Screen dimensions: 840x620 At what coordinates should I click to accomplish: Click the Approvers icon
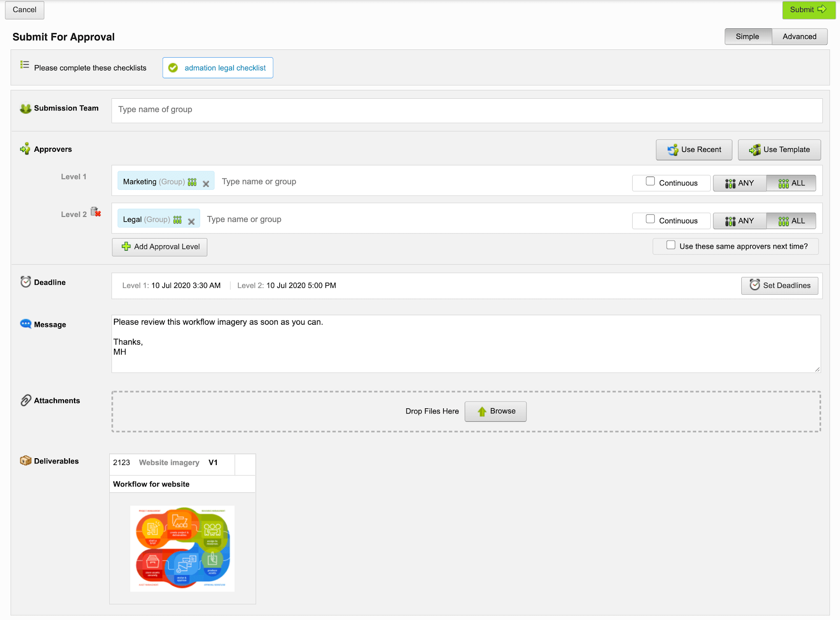(24, 149)
